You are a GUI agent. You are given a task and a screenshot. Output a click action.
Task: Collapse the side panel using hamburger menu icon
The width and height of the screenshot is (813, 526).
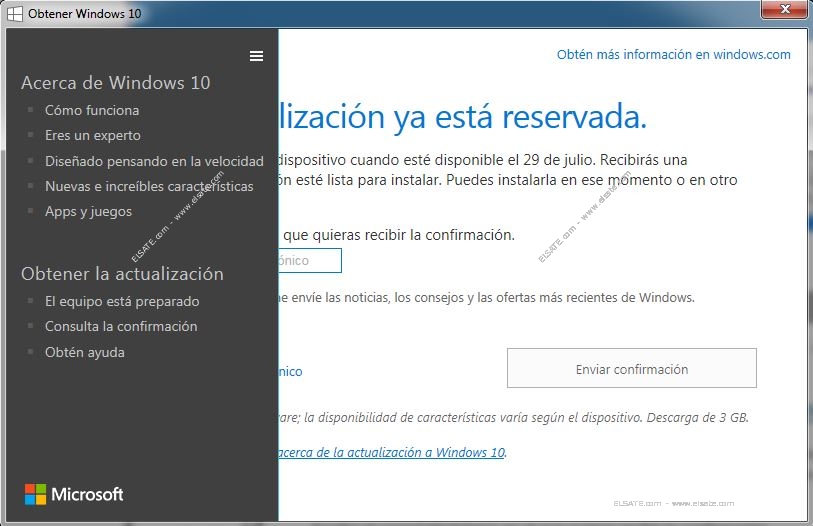[256, 56]
